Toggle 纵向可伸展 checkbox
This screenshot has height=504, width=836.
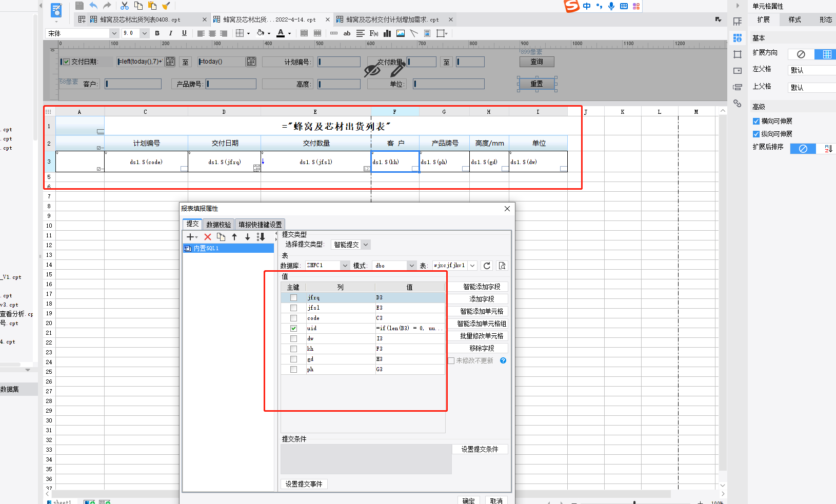[x=756, y=134]
